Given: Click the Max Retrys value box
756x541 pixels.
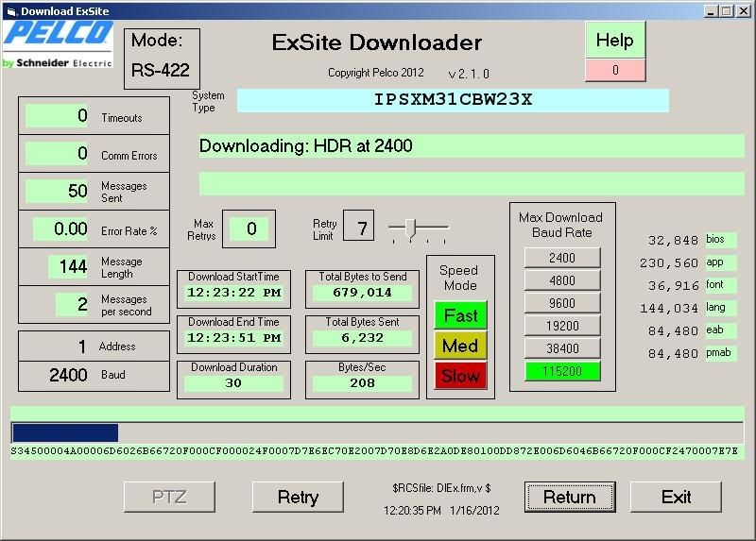Looking at the screenshot, I should tap(249, 228).
